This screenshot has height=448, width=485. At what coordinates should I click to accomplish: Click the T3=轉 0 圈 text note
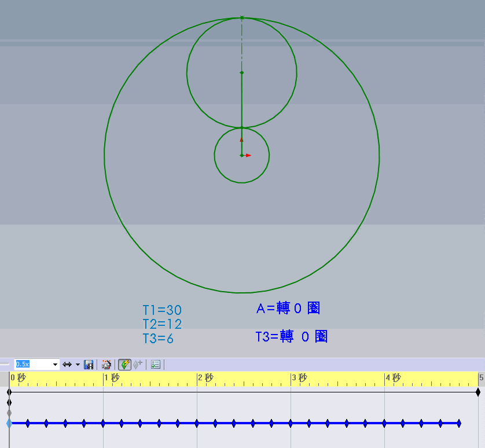pos(292,336)
